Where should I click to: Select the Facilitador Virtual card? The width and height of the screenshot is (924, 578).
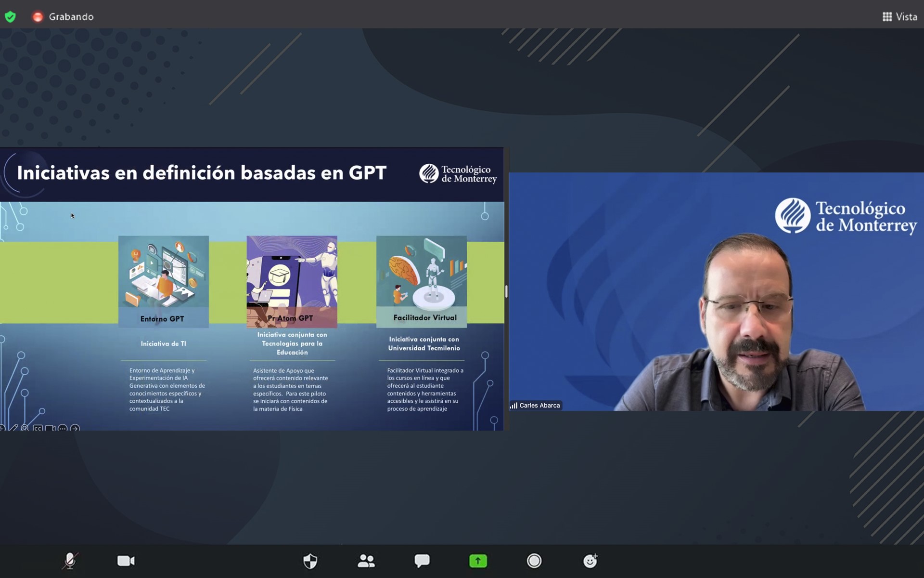pyautogui.click(x=422, y=282)
